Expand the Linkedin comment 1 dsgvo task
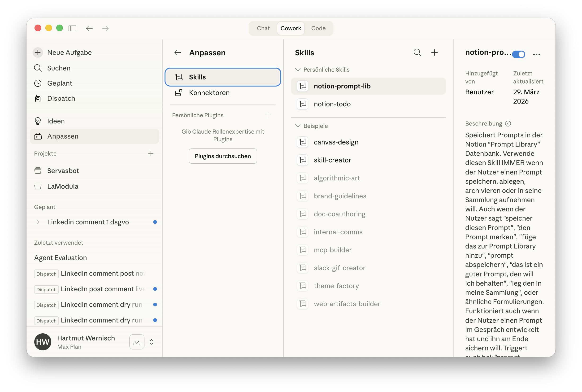 click(38, 222)
